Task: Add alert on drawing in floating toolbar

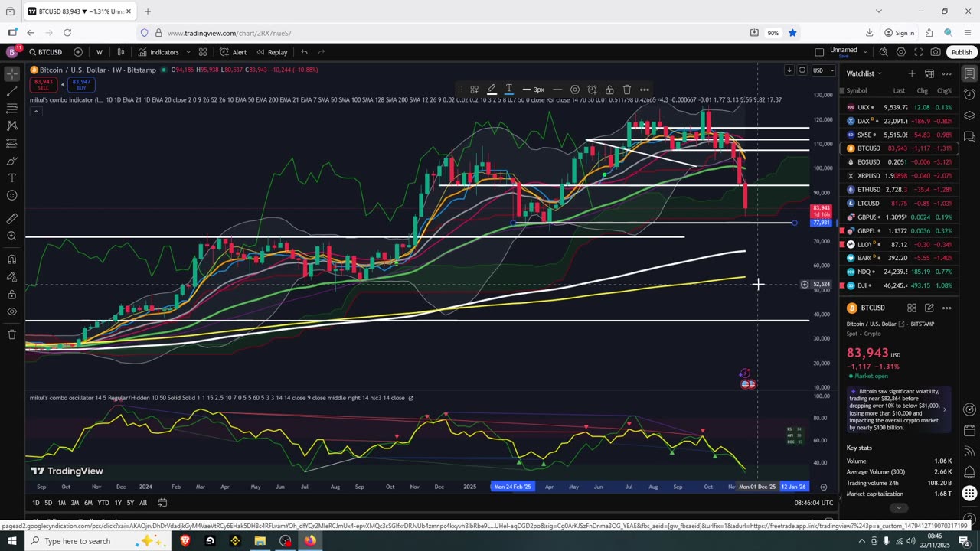Action: [x=592, y=90]
